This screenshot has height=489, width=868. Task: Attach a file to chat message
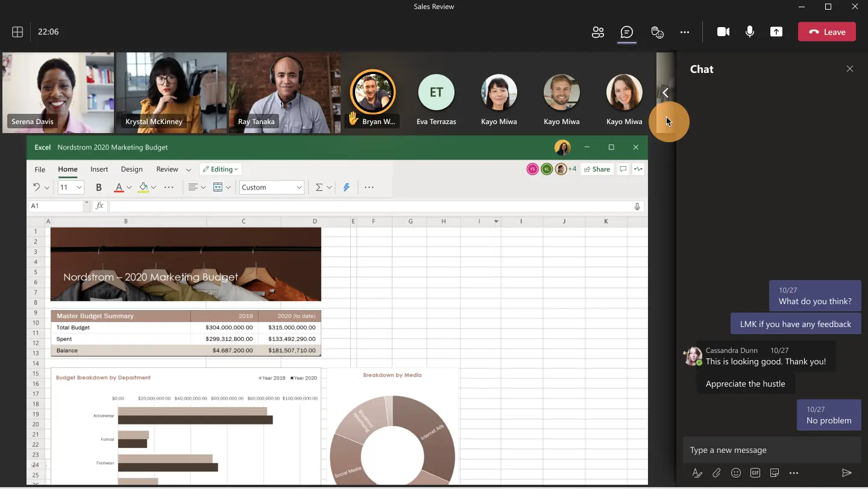pos(716,473)
